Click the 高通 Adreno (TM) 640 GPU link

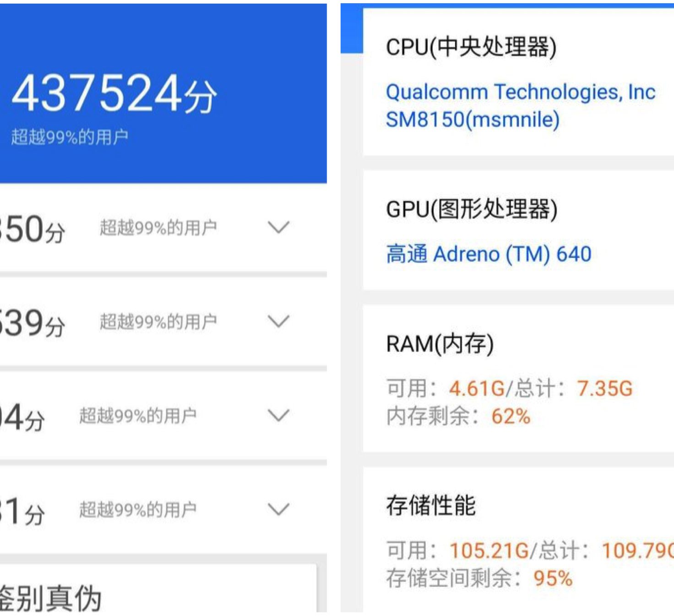489,254
